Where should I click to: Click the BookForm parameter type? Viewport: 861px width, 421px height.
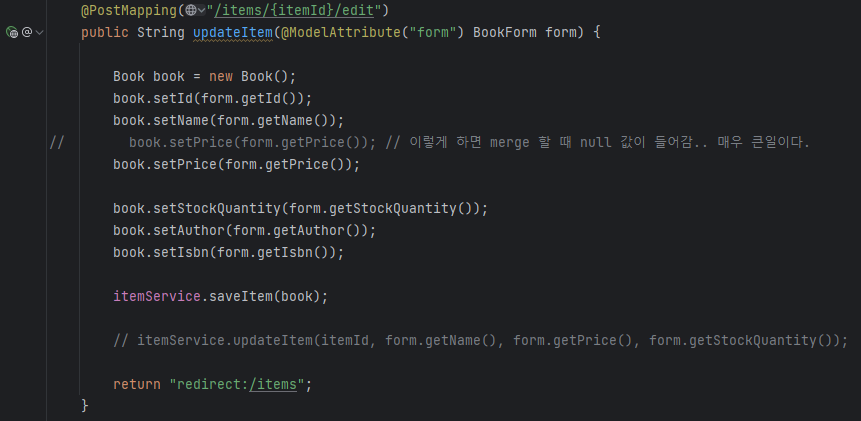tap(505, 32)
